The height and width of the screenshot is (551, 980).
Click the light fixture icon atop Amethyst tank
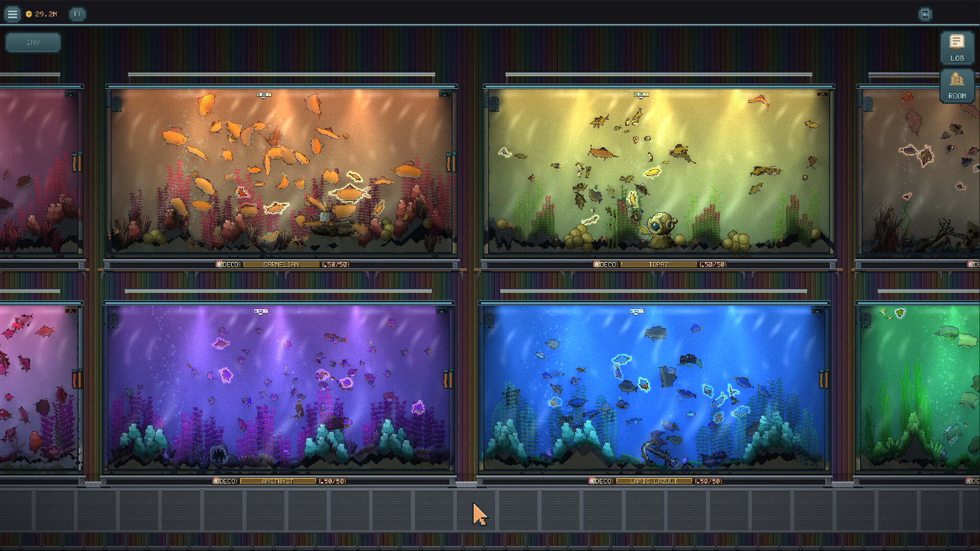[261, 311]
